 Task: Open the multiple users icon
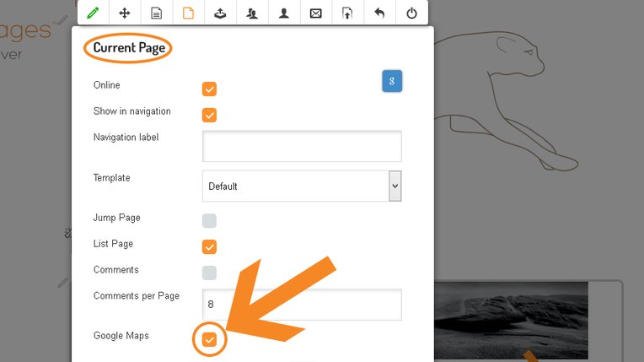coord(252,13)
